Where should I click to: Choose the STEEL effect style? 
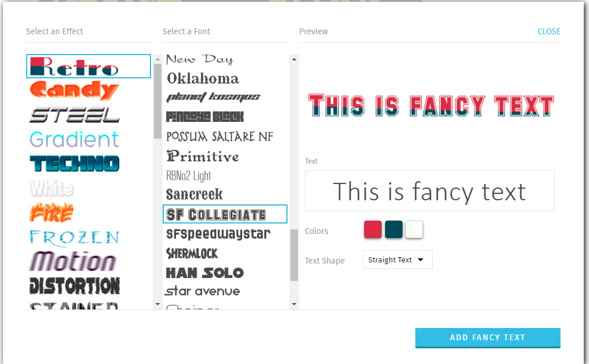pyautogui.click(x=74, y=114)
